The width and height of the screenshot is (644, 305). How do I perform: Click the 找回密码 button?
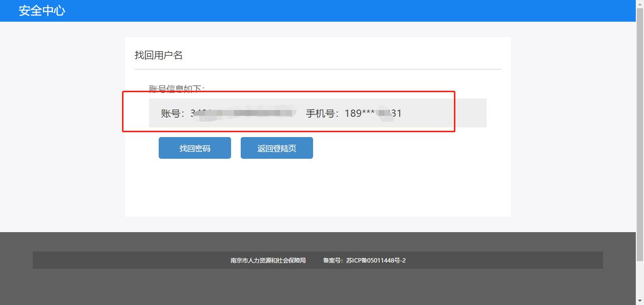tap(194, 148)
